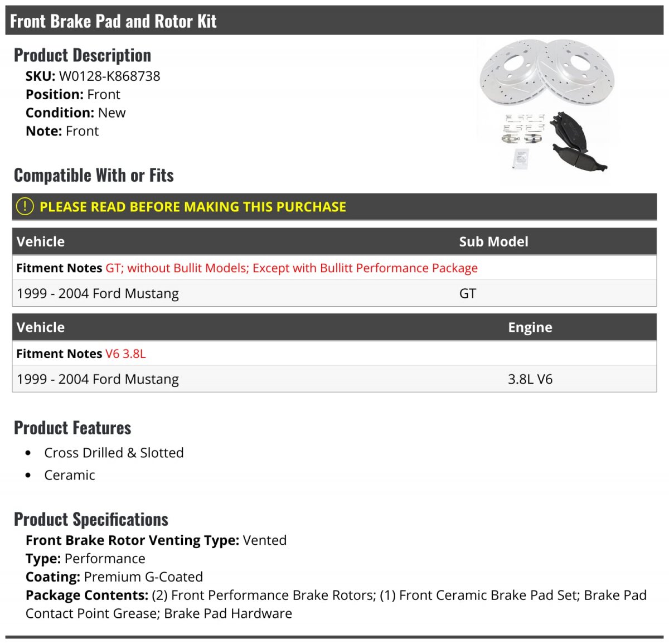
Task: Click the yellow exclamation warning icon
Action: coord(25,206)
